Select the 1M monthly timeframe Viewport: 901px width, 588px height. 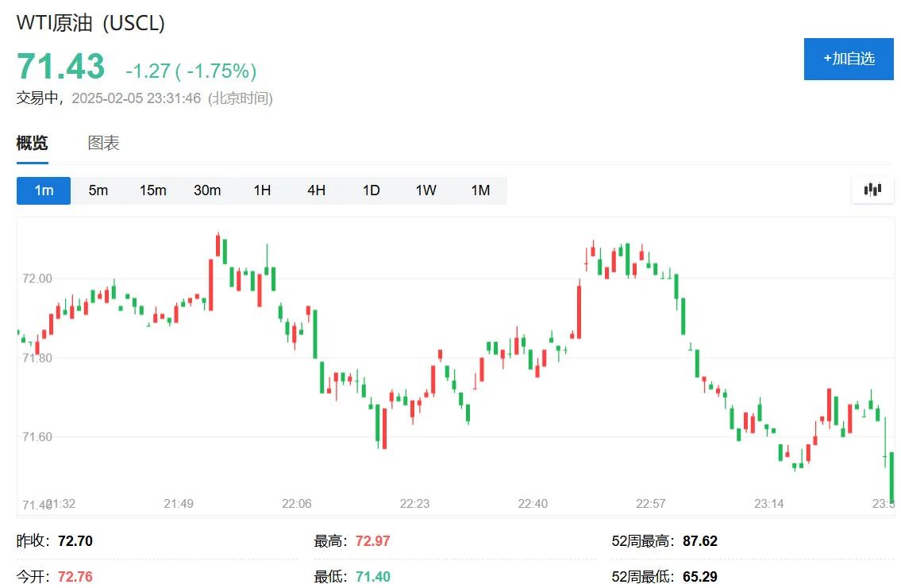(x=480, y=190)
